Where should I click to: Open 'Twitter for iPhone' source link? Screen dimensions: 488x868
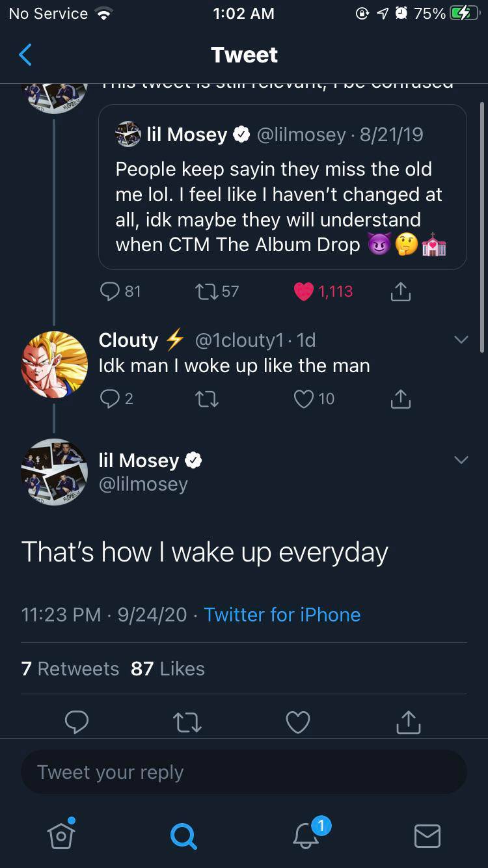[x=282, y=614]
